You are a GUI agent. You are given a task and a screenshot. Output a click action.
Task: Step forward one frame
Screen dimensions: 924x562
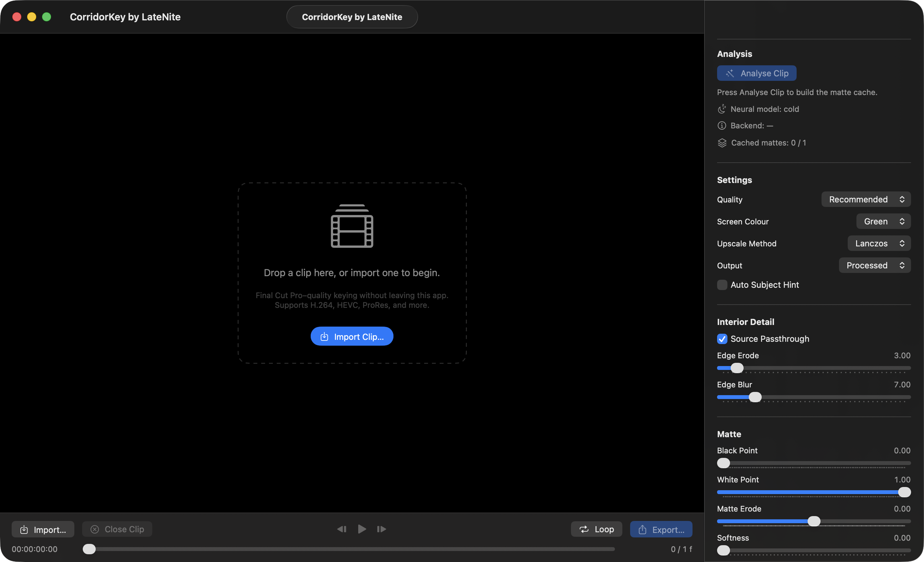click(x=381, y=529)
